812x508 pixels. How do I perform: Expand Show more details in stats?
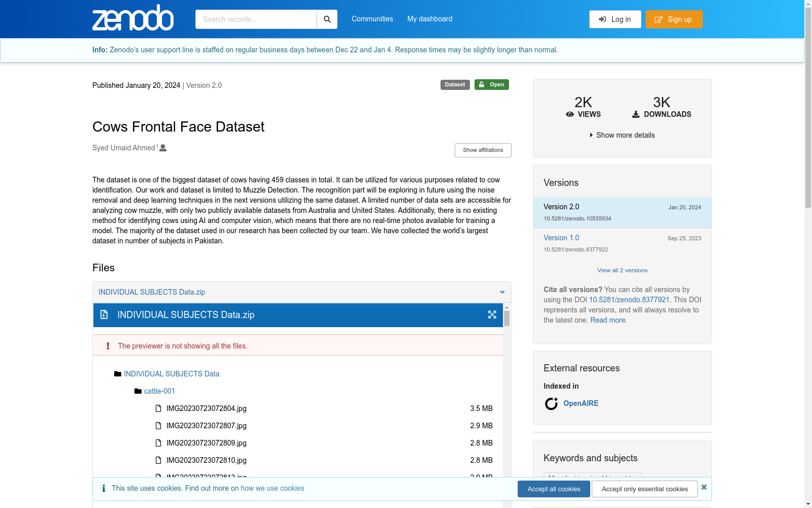click(622, 135)
